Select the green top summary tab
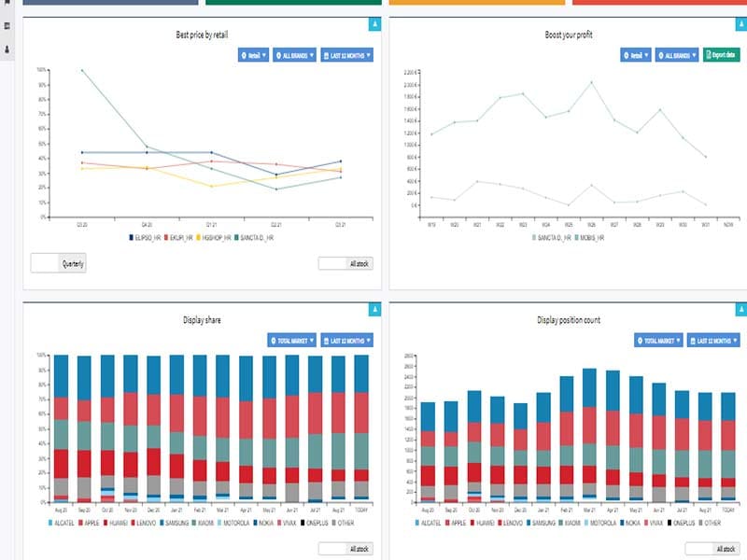Screen dimensions: 747x560 pos(293,3)
